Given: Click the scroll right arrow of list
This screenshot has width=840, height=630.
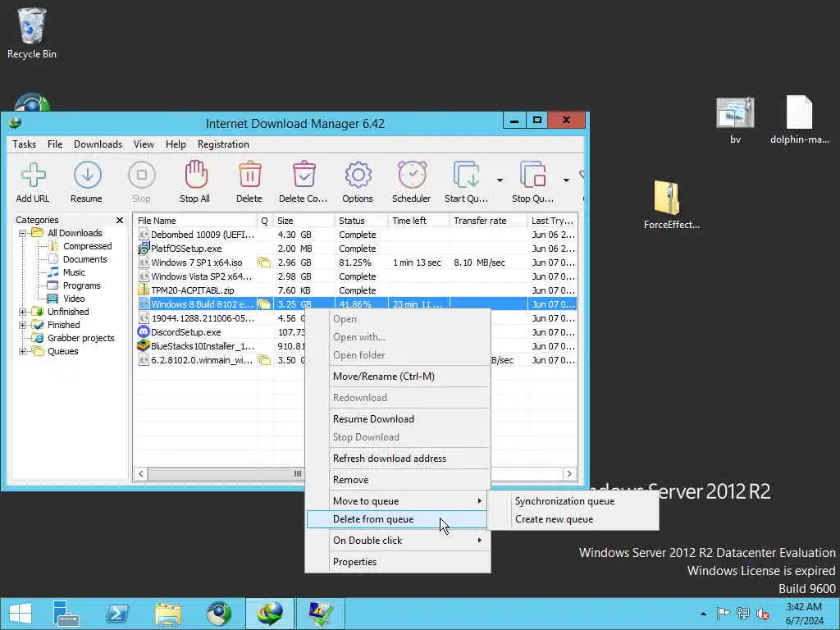Looking at the screenshot, I should point(569,473).
